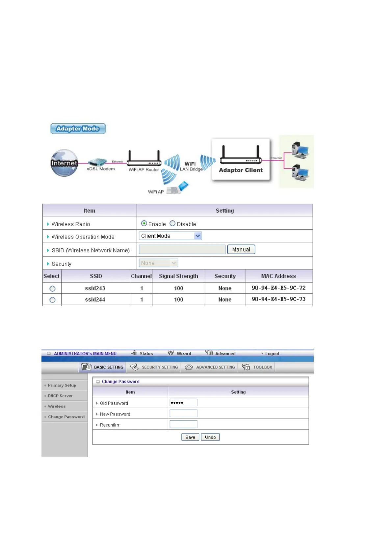Image resolution: width=392 pixels, height=554 pixels.
Task: Click the Advanced Setting icon
Action: [x=189, y=367]
